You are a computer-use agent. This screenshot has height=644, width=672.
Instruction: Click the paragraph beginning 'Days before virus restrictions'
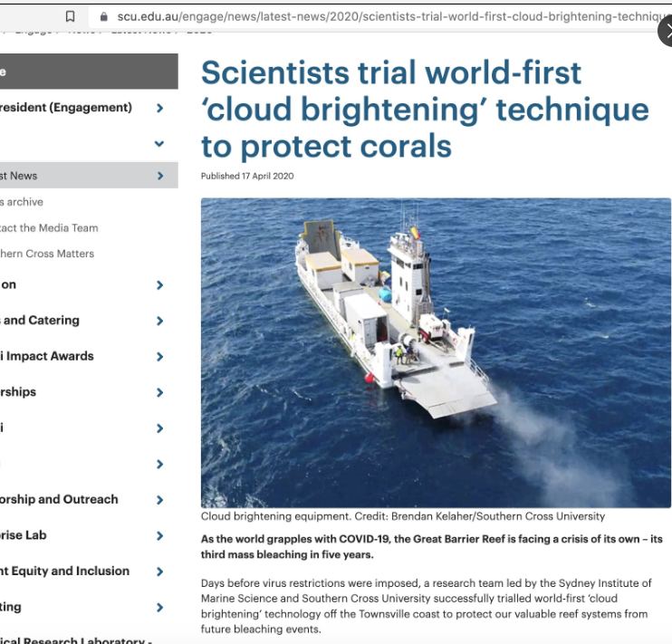427,606
